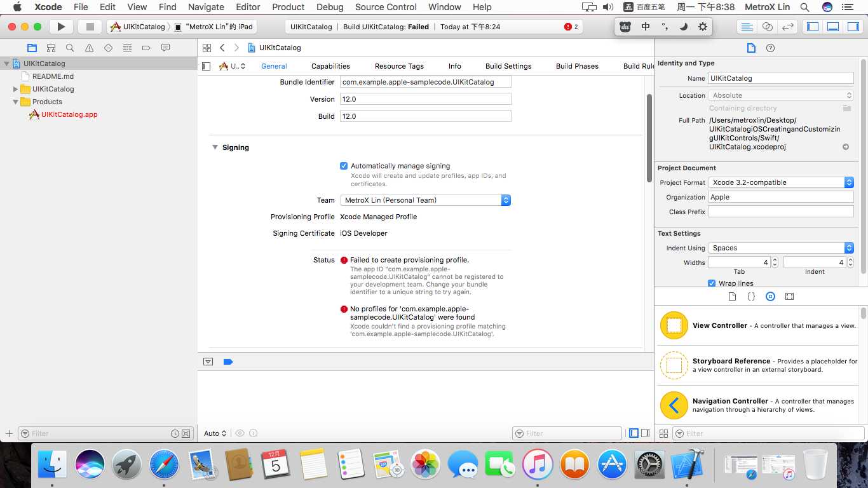Open the Report navigator speech bubble icon
868x488 pixels.
pyautogui.click(x=165, y=48)
